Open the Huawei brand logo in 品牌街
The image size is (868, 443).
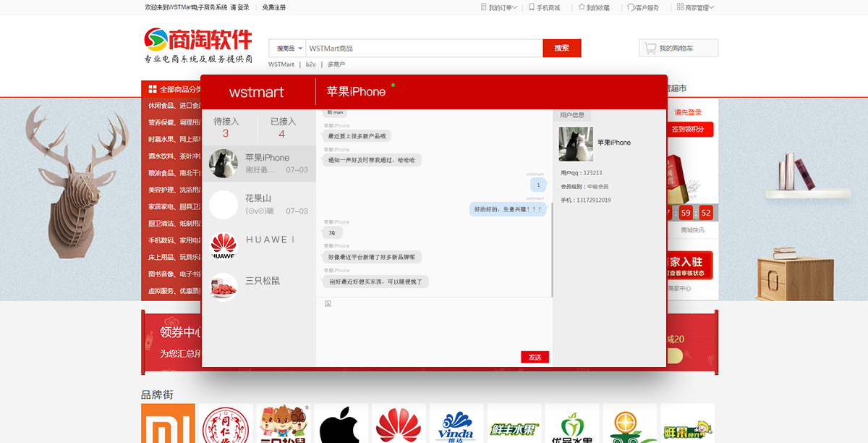399,423
